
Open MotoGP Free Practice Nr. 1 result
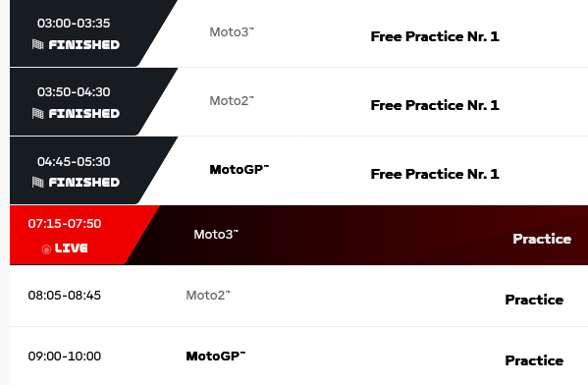(435, 174)
